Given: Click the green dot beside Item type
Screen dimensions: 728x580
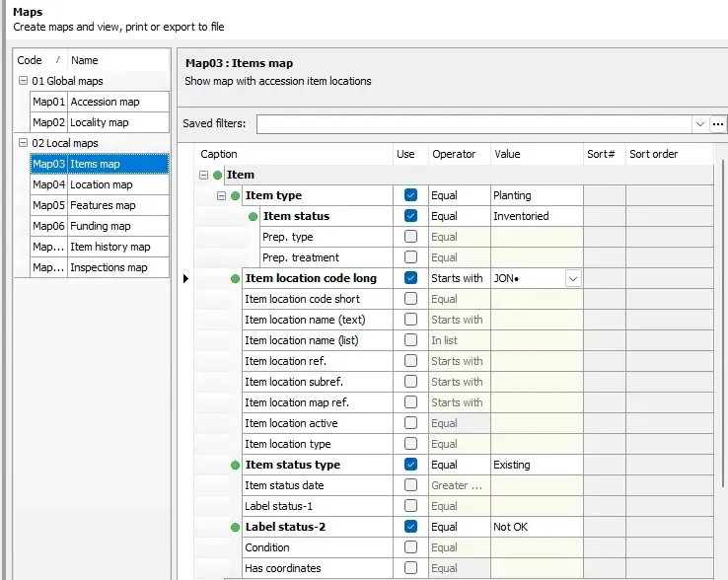Looking at the screenshot, I should coord(236,196).
